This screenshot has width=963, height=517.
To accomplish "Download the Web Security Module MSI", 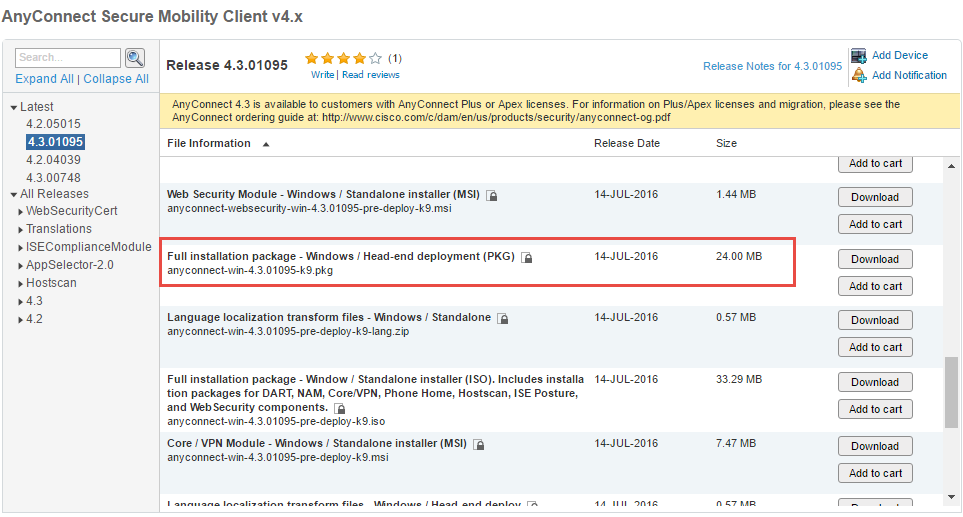I will (x=875, y=197).
